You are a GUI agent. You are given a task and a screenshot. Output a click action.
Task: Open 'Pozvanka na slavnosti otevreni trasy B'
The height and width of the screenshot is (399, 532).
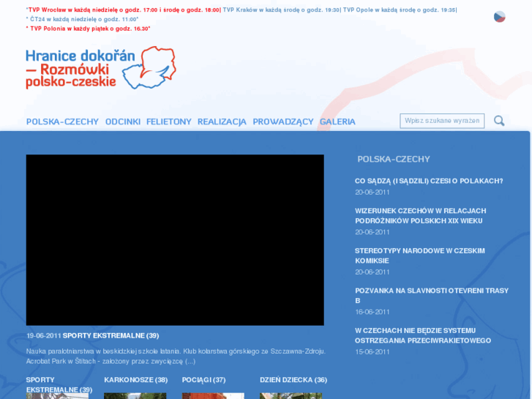432,296
